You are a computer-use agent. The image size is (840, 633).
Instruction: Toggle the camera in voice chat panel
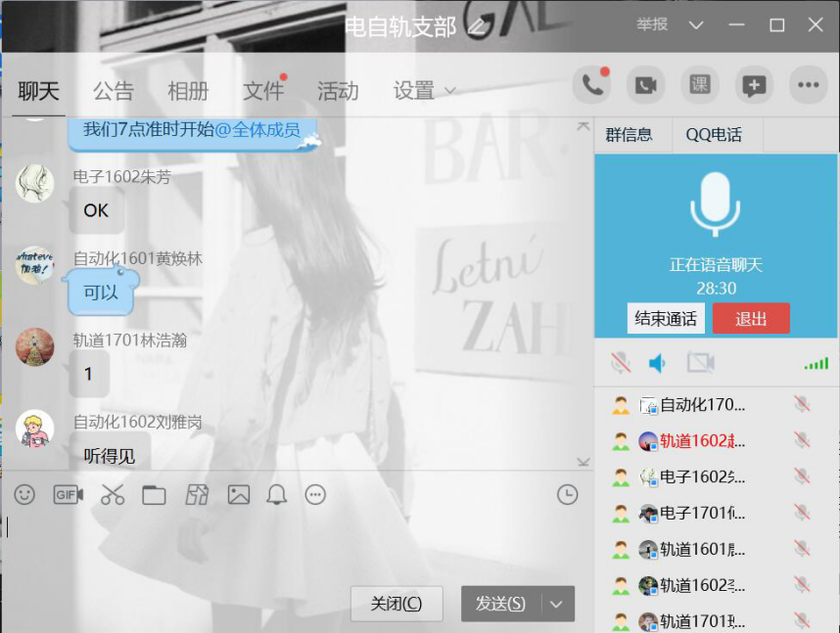pyautogui.click(x=700, y=363)
